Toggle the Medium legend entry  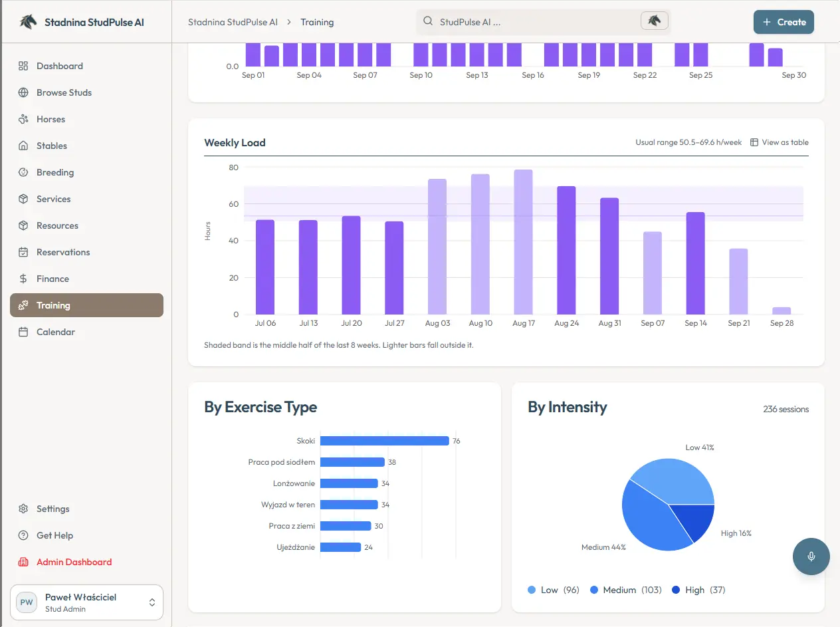point(625,590)
